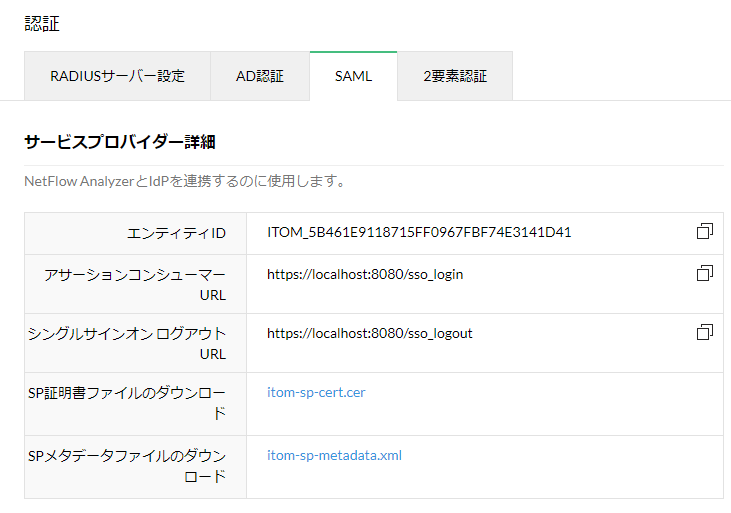Click the ITOM_5B461E9118715FF0967FBF74E3141D41 entity ID text
Viewport: 731px width, 513px height.
click(x=419, y=233)
